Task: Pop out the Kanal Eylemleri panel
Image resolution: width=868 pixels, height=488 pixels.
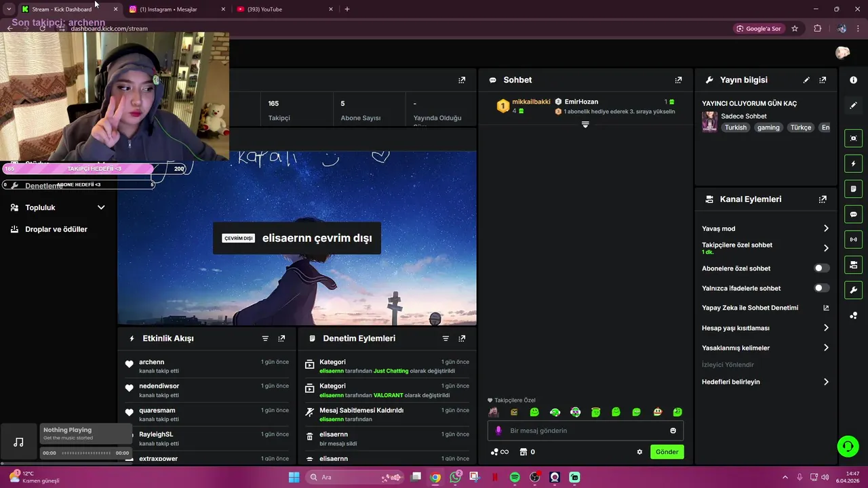Action: (823, 199)
